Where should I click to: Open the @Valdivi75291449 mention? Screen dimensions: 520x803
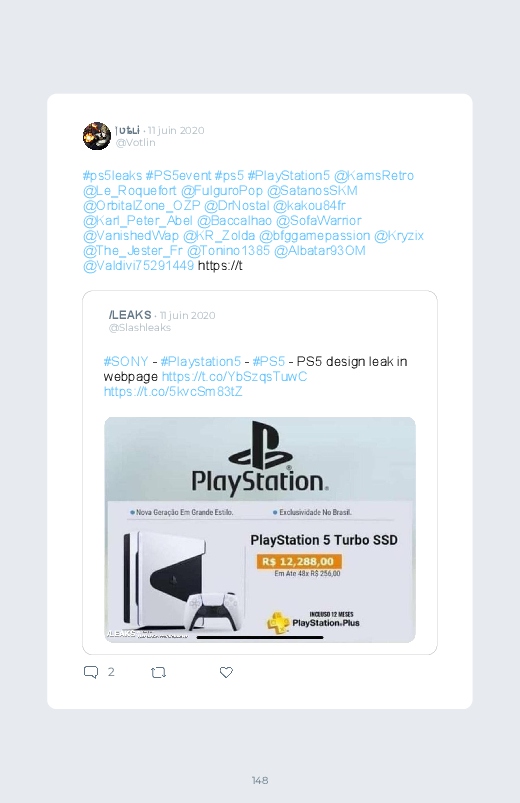(138, 266)
